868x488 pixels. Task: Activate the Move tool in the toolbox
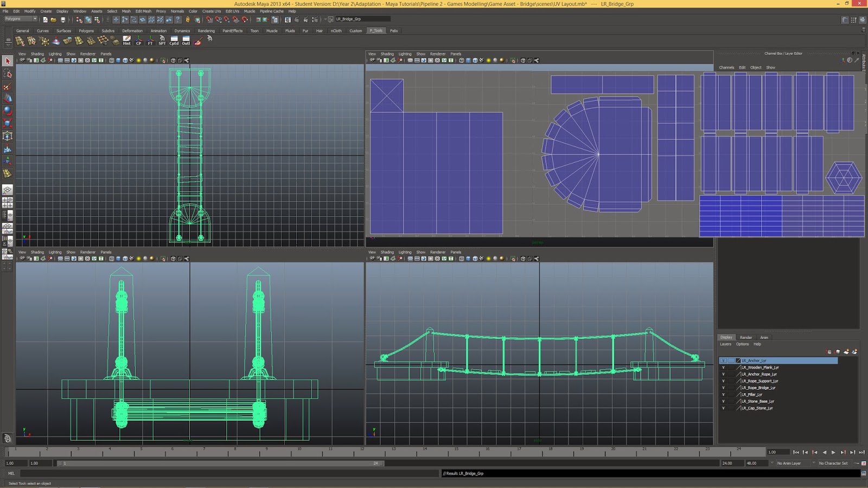7,98
